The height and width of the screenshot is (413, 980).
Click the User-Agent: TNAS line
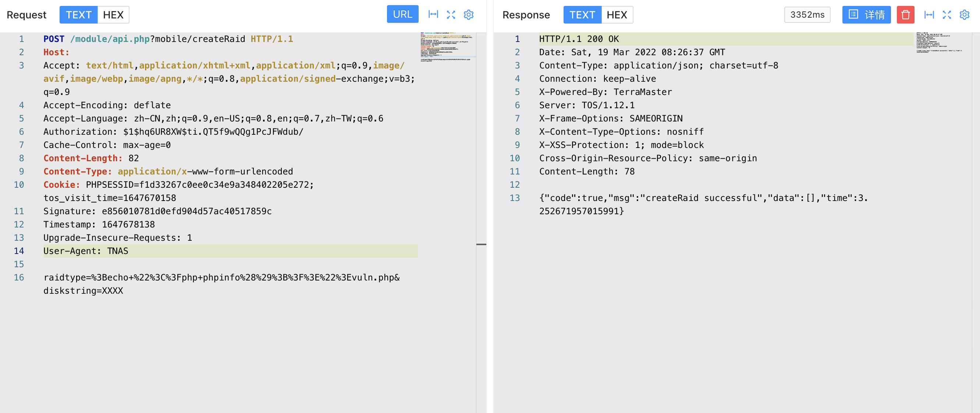click(x=86, y=251)
